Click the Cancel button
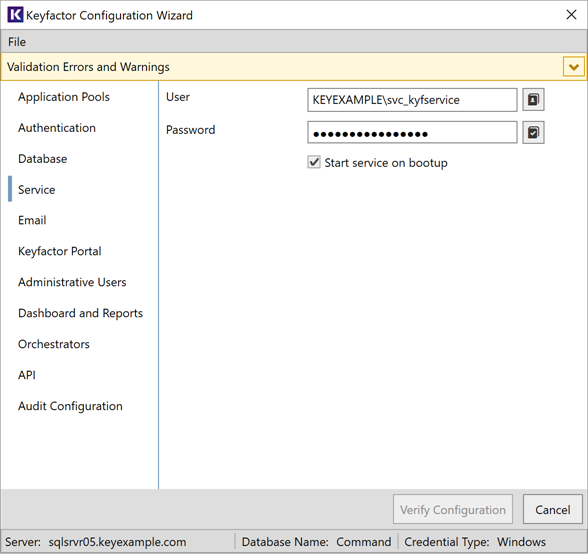 point(553,509)
